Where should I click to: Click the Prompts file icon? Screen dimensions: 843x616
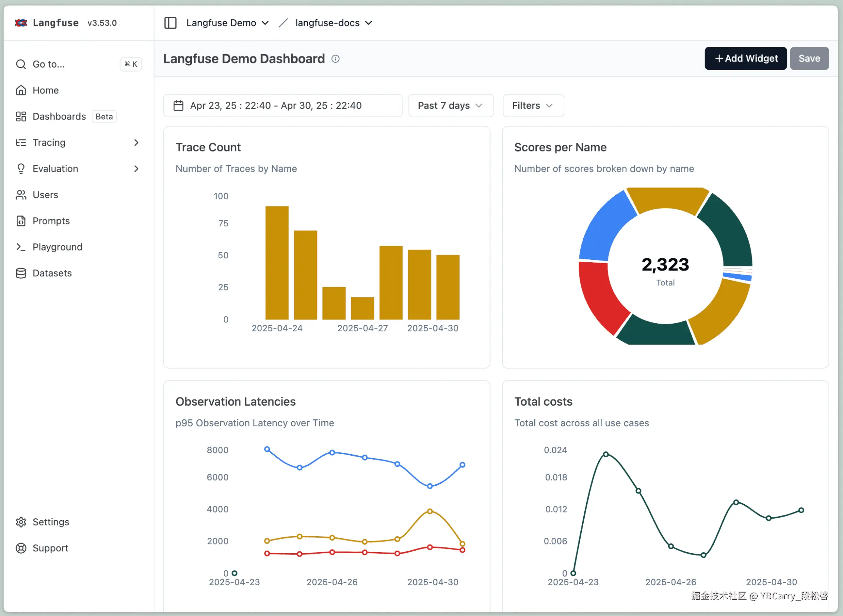click(21, 221)
